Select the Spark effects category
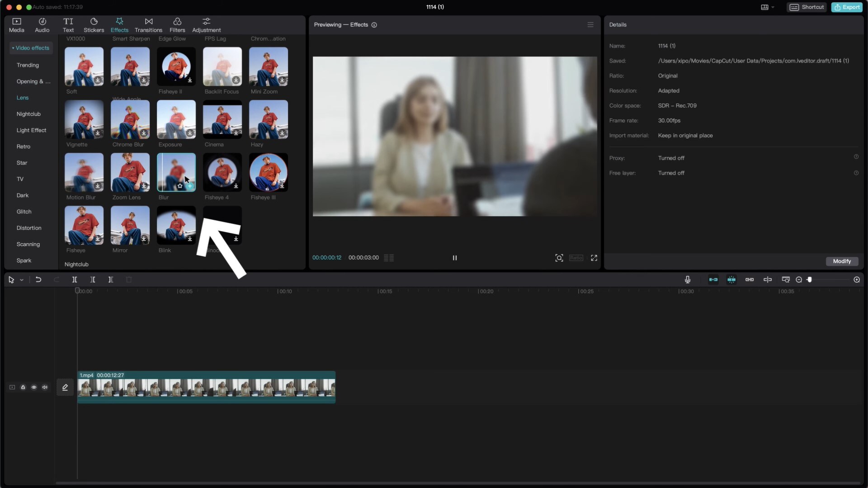 tap(24, 261)
